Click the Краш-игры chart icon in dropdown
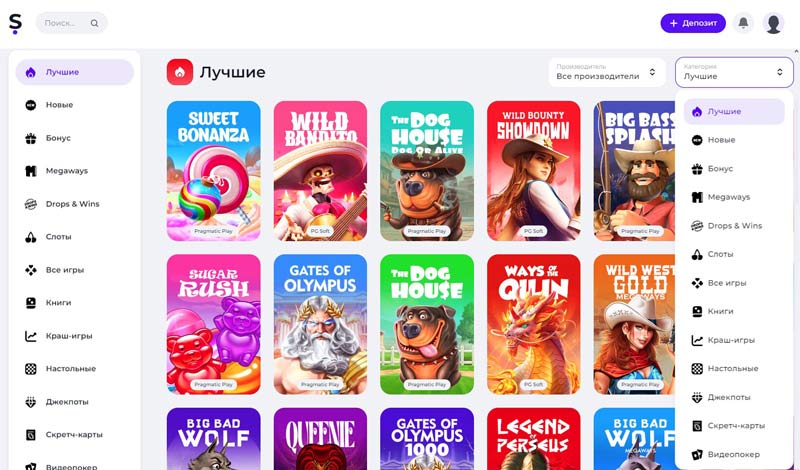 point(697,340)
